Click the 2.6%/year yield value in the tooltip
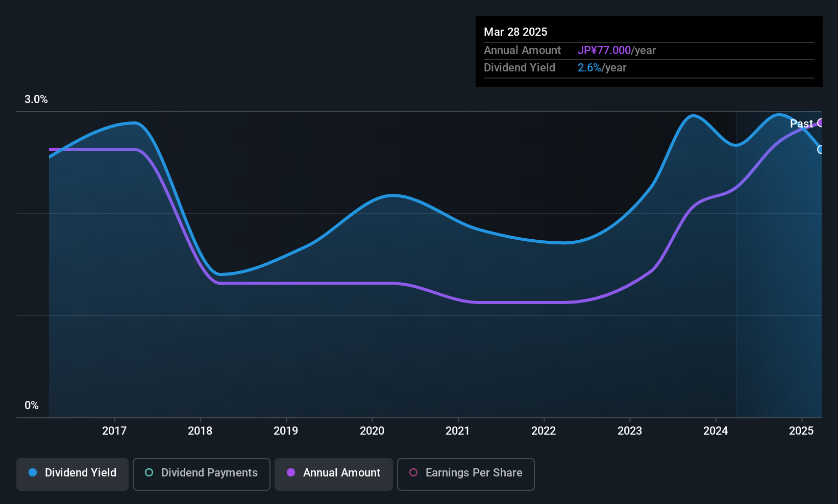The width and height of the screenshot is (838, 504). [602, 68]
